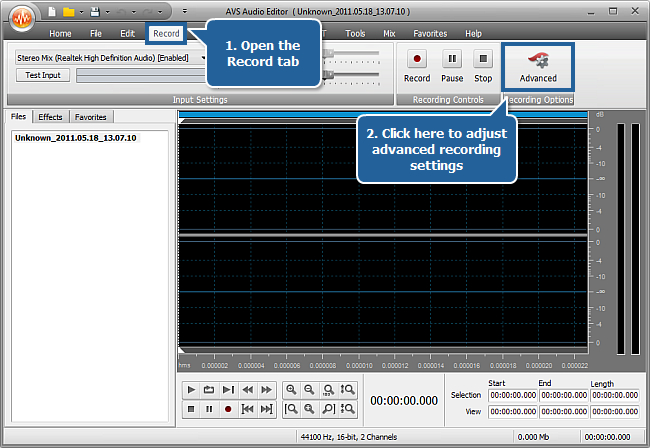Open the Record ribbon tab
This screenshot has height=448, width=650.
pos(166,34)
